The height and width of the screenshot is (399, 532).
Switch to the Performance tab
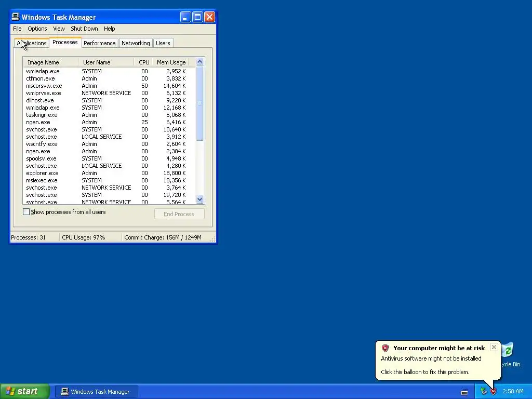(x=99, y=43)
